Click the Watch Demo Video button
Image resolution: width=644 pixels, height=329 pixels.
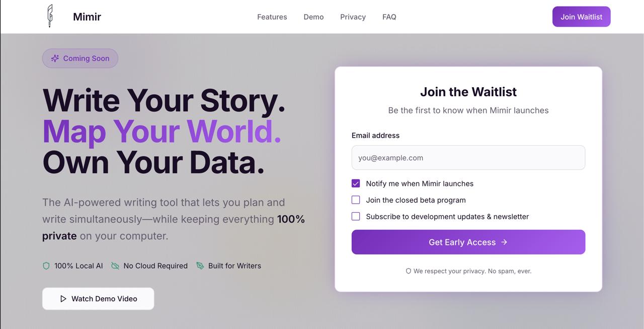click(98, 299)
